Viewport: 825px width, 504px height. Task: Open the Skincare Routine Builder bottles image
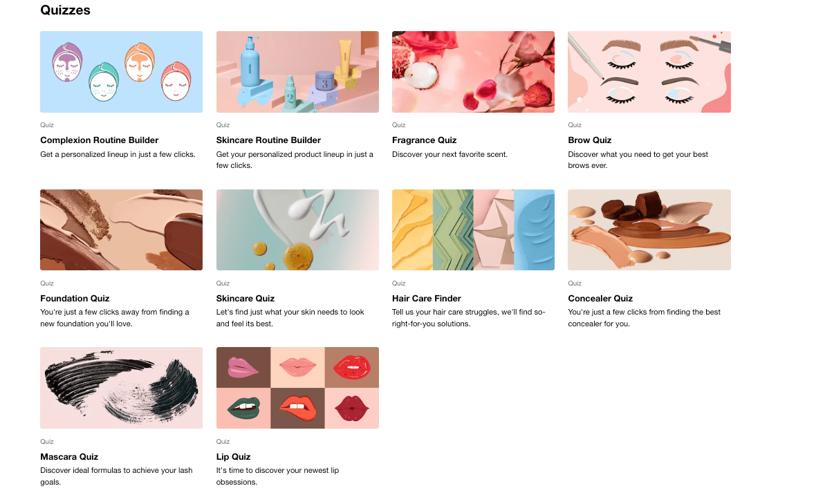point(297,71)
